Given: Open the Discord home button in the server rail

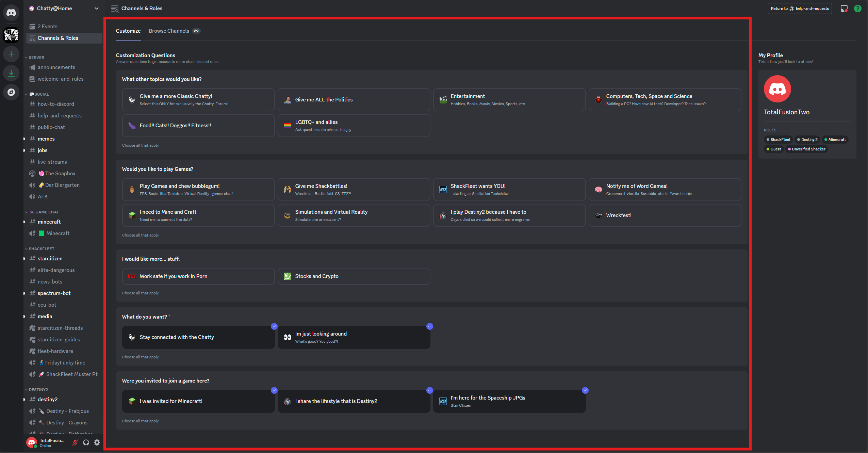Looking at the screenshot, I should coord(11,13).
